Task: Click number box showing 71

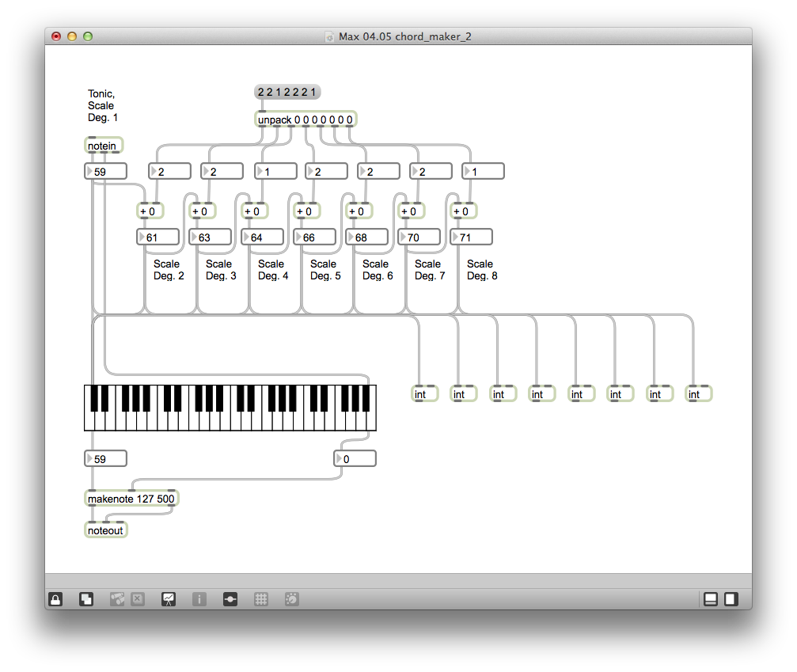Action: click(471, 237)
